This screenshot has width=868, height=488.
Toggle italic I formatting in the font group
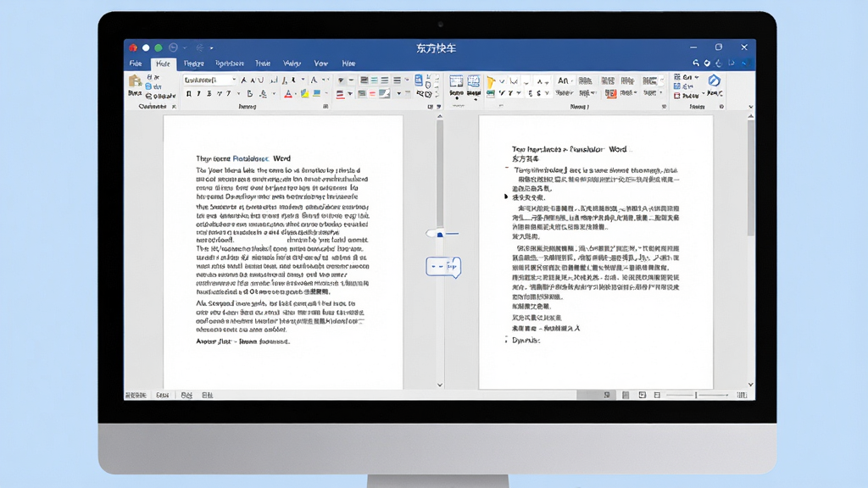(198, 94)
